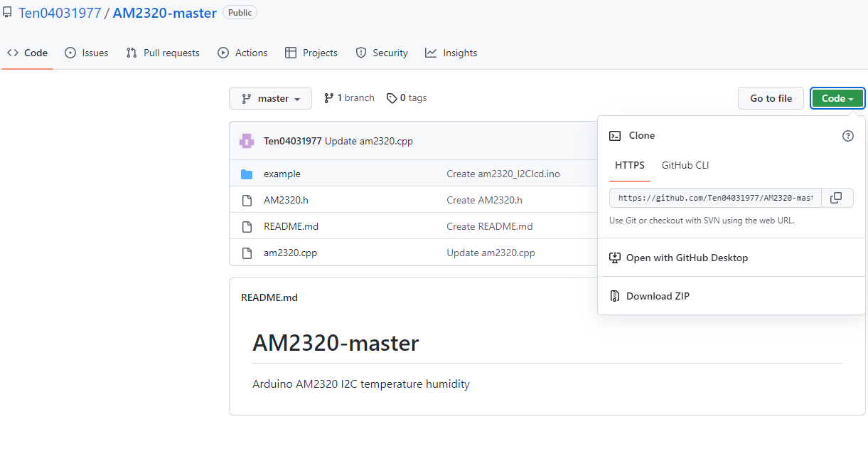Click the Insights graph icon
Screen dimensions: 868x476
coord(431,53)
